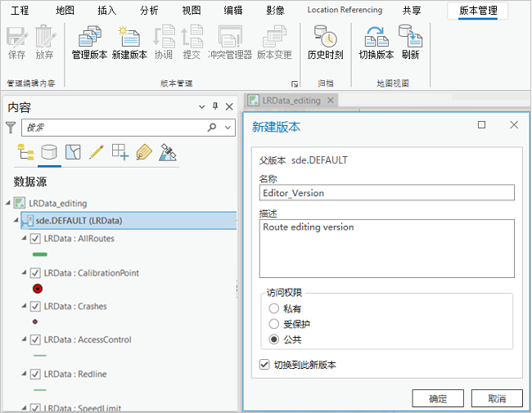Switch to the Location Referencing tab
532x413 pixels.
[x=345, y=10]
